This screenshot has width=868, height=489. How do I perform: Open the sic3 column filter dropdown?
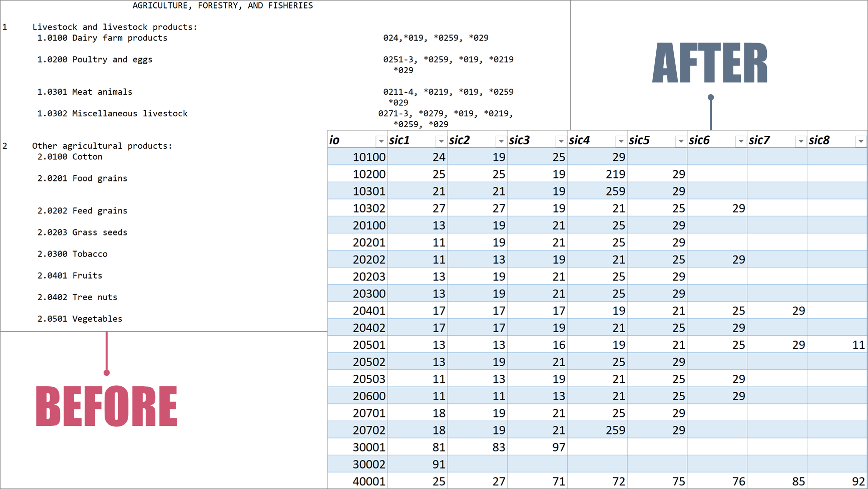click(x=561, y=141)
